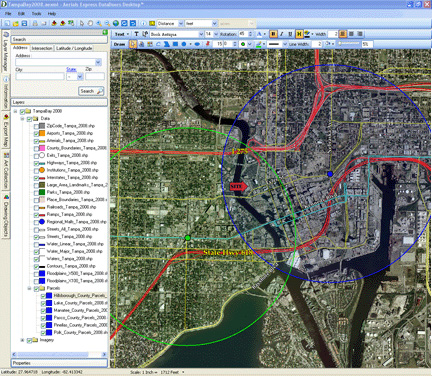Switch to the Latitude / Longitude tab
The width and height of the screenshot is (432, 376).
click(x=74, y=48)
